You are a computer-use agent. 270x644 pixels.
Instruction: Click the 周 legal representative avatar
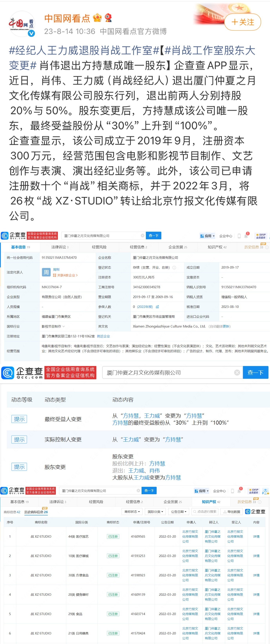(x=46, y=272)
